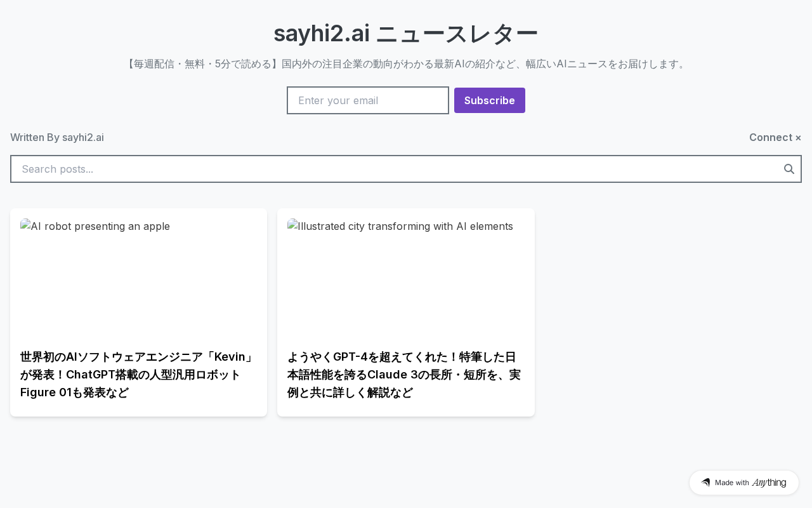Screen dimensions: 812x508
Task: Click the newsletter description under the heading
Action: click(406, 64)
